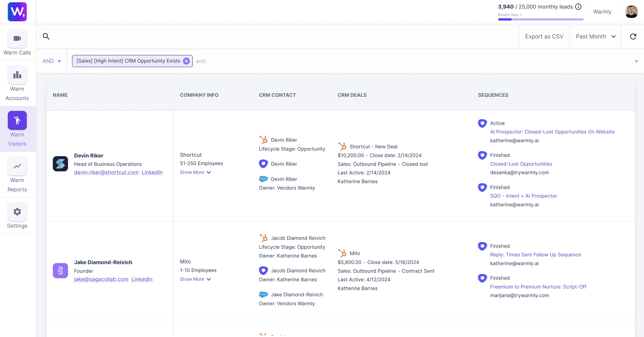Open the AI Prospector Closed-Lost Opportunities sequence
This screenshot has height=337, width=644.
552,132
